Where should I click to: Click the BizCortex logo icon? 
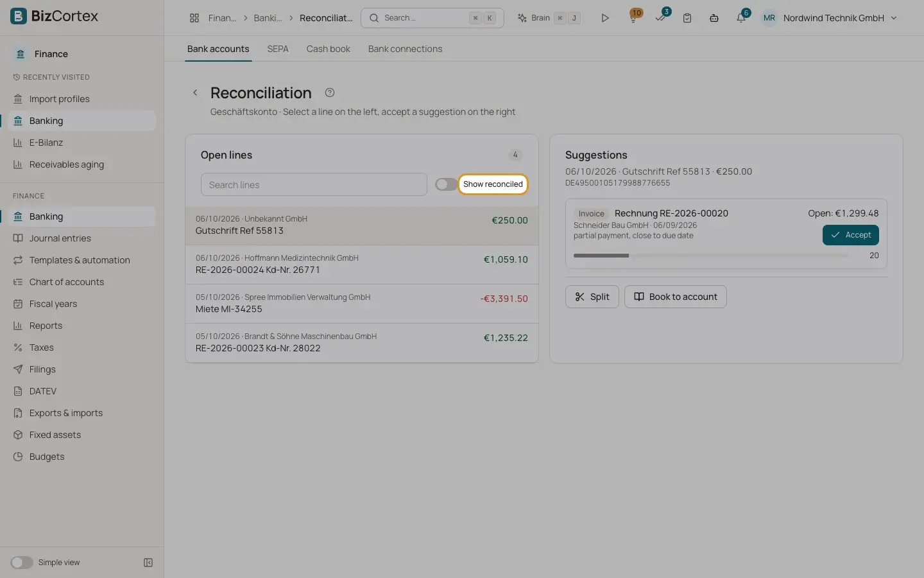pos(19,16)
